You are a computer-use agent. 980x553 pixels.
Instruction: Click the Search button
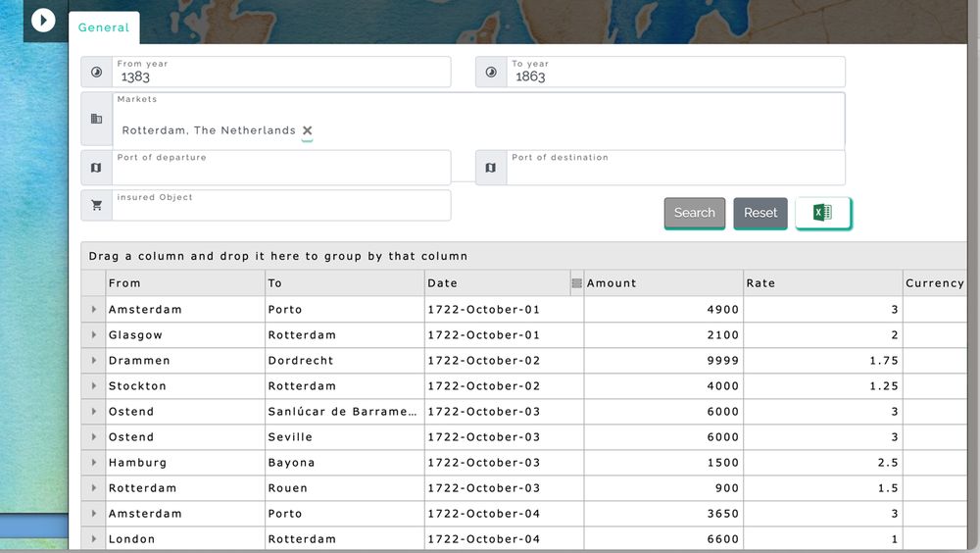tap(695, 213)
